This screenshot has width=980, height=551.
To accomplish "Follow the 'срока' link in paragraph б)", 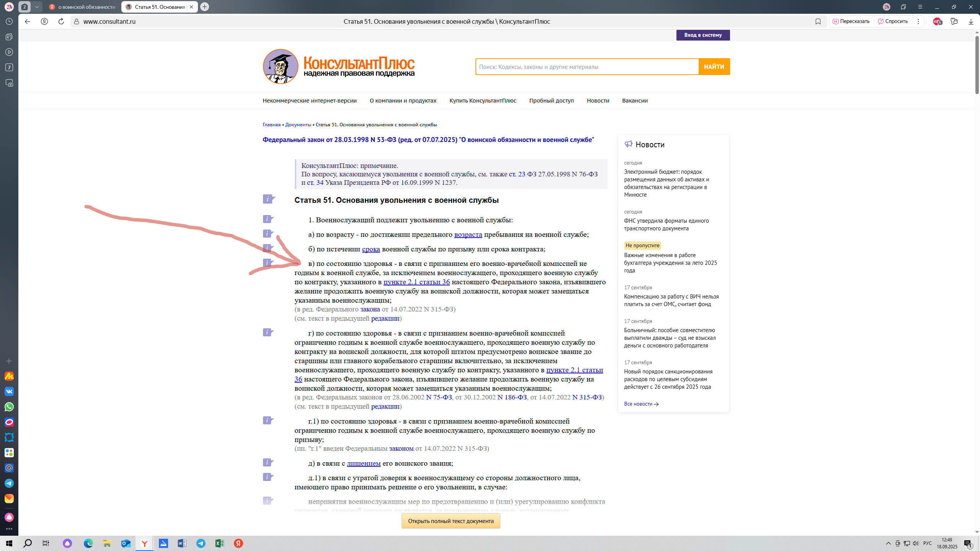I will pyautogui.click(x=371, y=249).
